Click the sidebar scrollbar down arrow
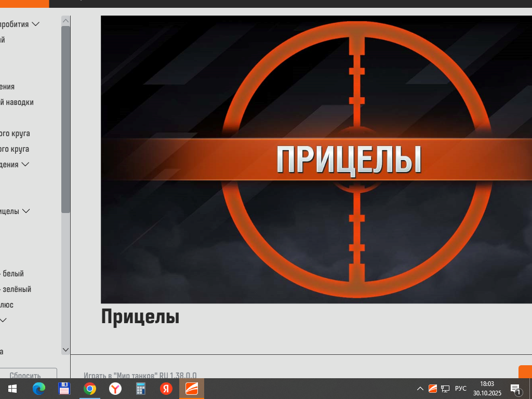This screenshot has height=399, width=532. tap(65, 350)
